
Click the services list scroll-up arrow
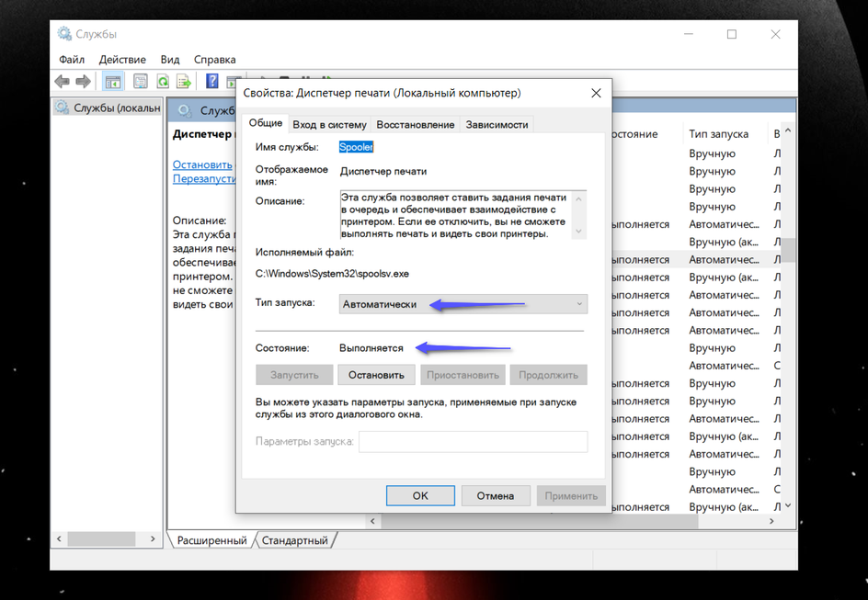pyautogui.click(x=788, y=131)
